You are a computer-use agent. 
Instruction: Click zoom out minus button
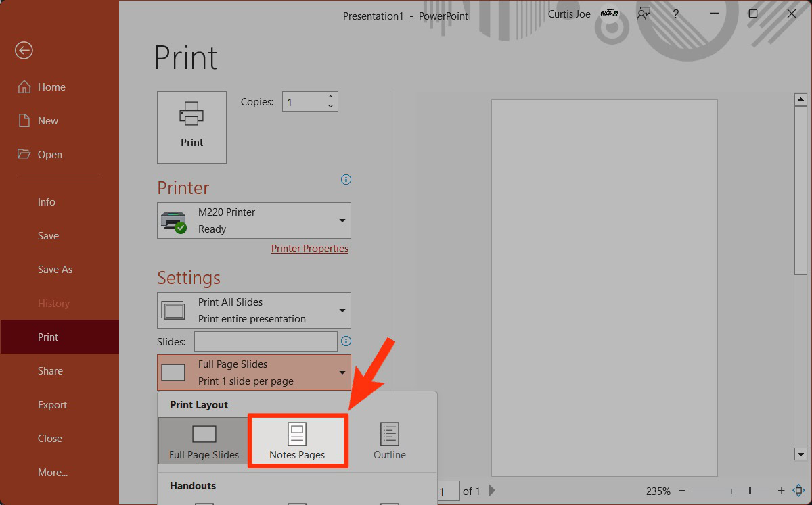pyautogui.click(x=681, y=491)
